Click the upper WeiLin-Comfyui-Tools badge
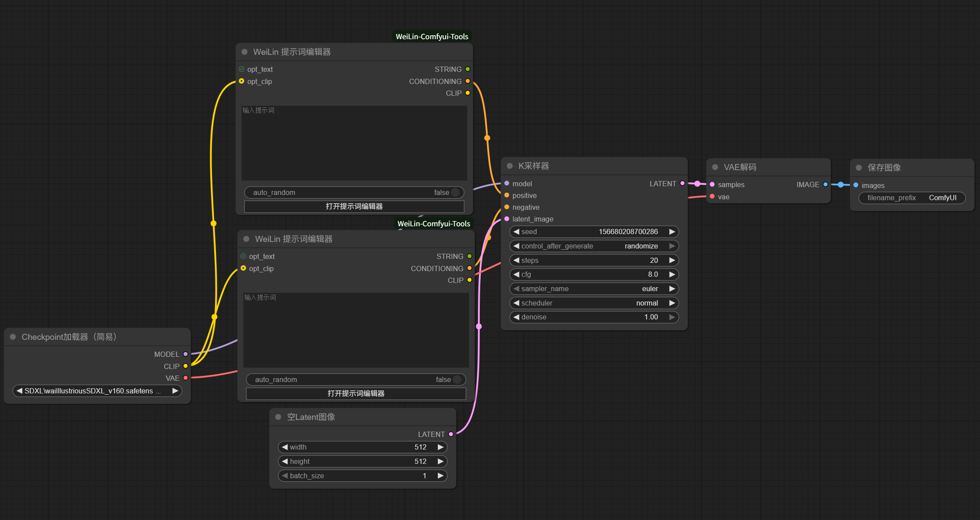Image resolution: width=980 pixels, height=520 pixels. (x=432, y=37)
